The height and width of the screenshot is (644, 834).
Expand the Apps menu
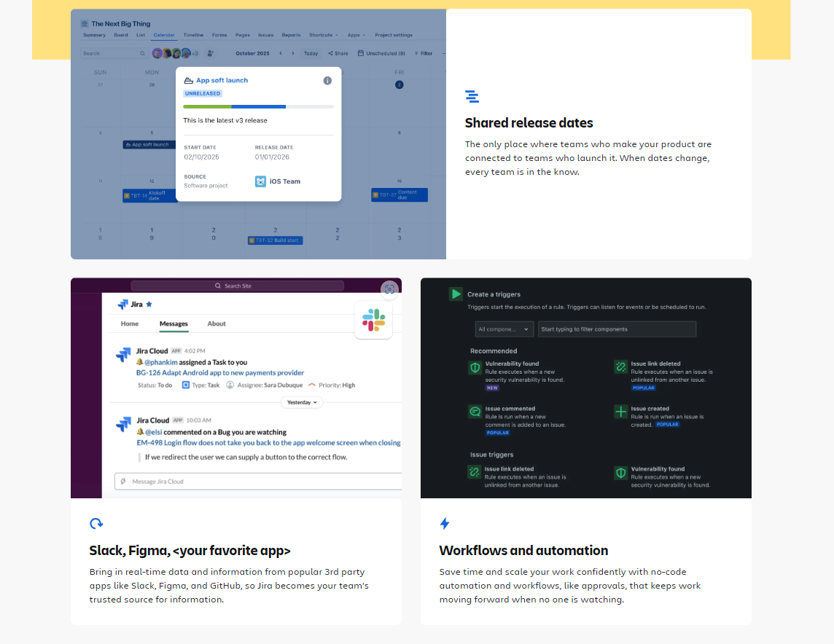(x=356, y=35)
